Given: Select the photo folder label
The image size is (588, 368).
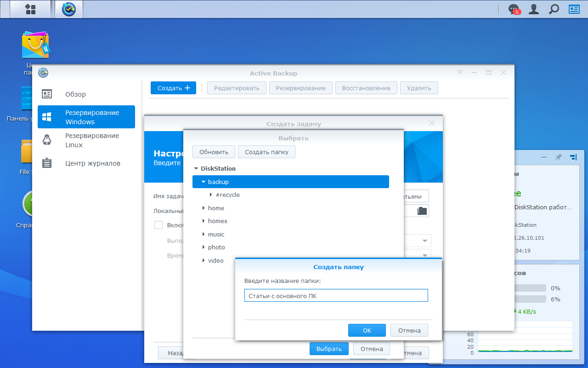Looking at the screenshot, I should click(216, 247).
